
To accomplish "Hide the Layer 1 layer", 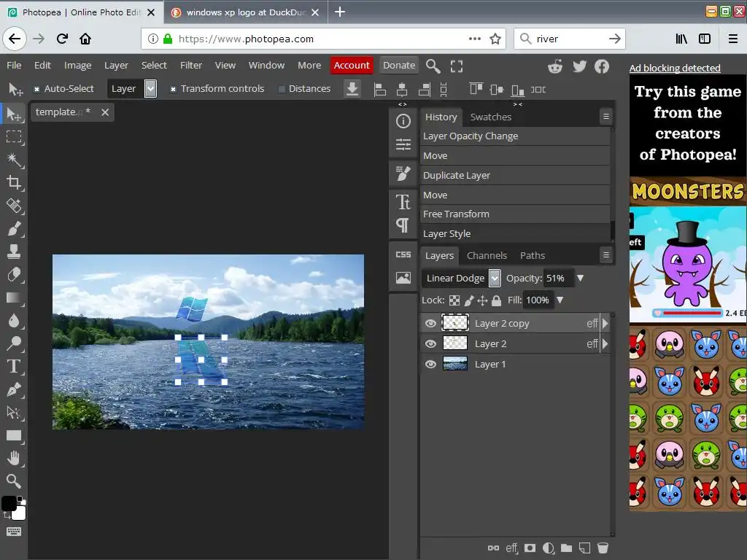I will (x=430, y=365).
